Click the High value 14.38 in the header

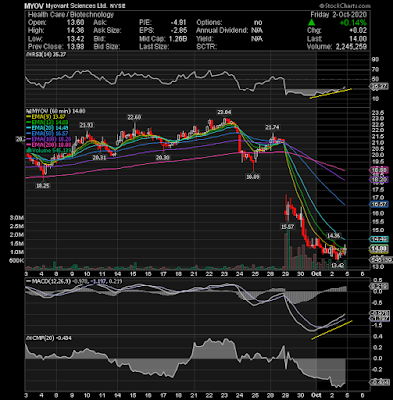click(x=75, y=31)
